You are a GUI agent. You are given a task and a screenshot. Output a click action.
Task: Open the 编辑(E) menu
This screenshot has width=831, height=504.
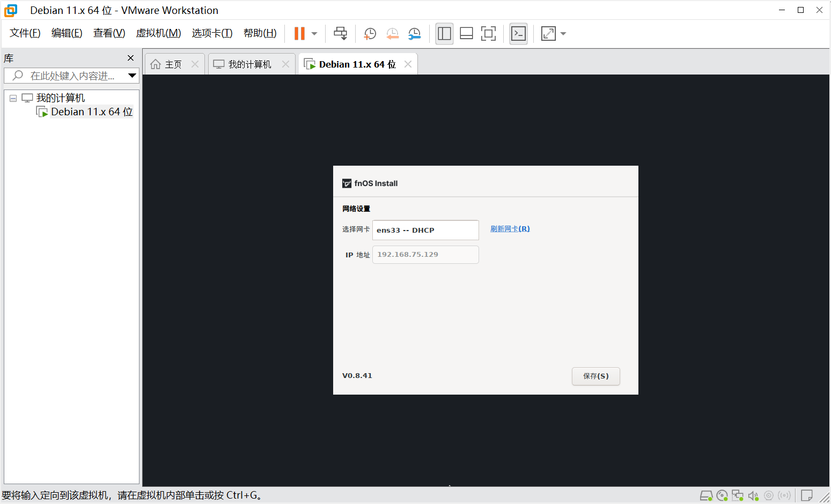click(67, 33)
